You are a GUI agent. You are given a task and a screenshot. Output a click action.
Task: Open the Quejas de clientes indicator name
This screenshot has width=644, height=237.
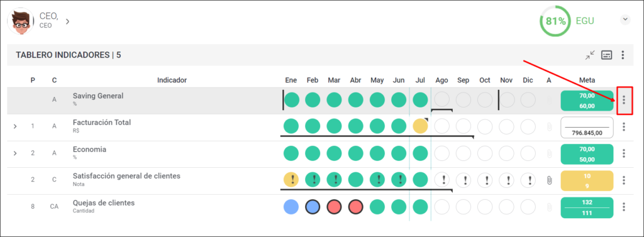click(x=104, y=203)
